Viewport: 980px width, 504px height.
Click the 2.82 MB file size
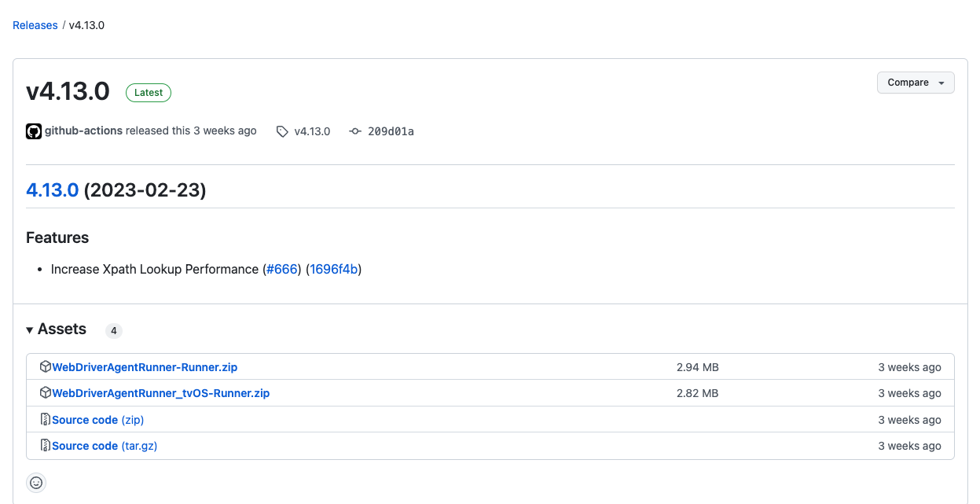coord(697,393)
